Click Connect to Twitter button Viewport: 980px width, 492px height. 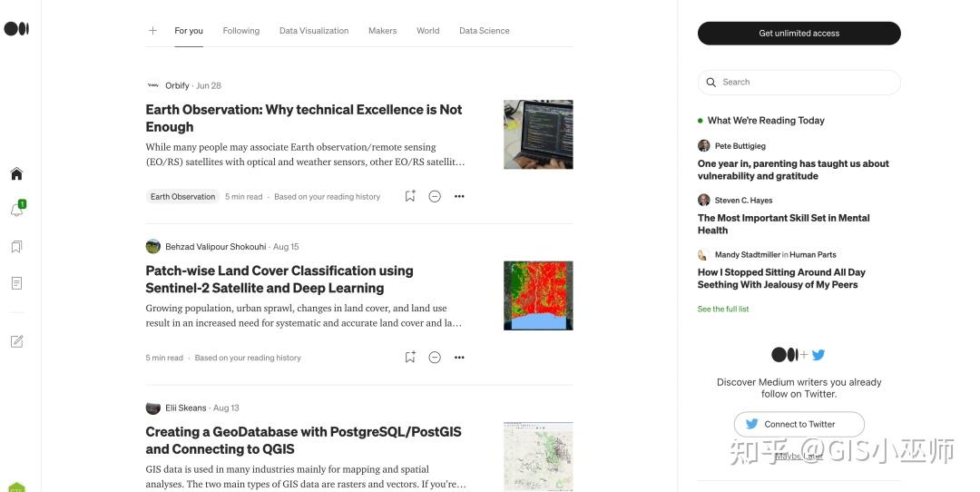(x=799, y=424)
